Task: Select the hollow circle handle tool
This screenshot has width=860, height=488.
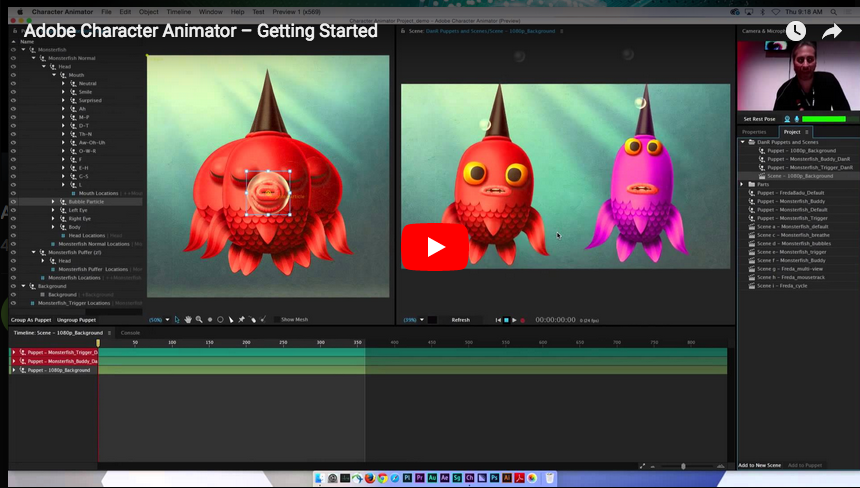Action: click(220, 320)
